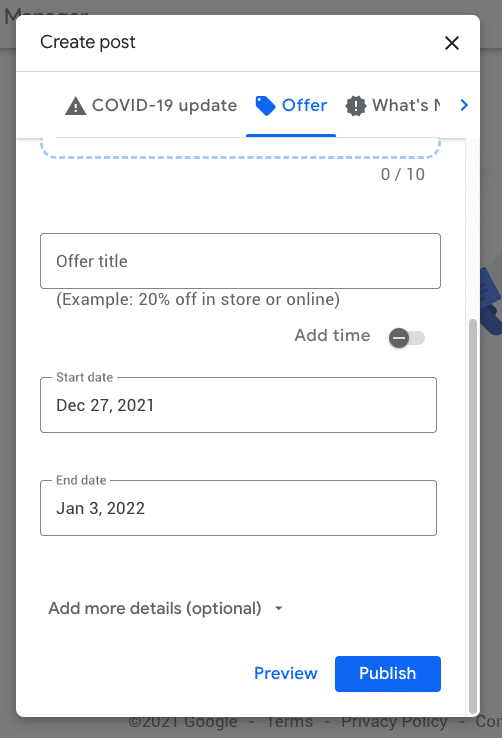502x738 pixels.
Task: Close the Create post dialog
Action: tap(452, 43)
